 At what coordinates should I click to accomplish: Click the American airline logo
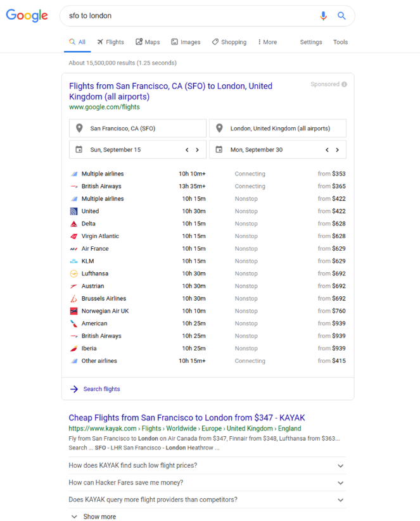(x=74, y=323)
